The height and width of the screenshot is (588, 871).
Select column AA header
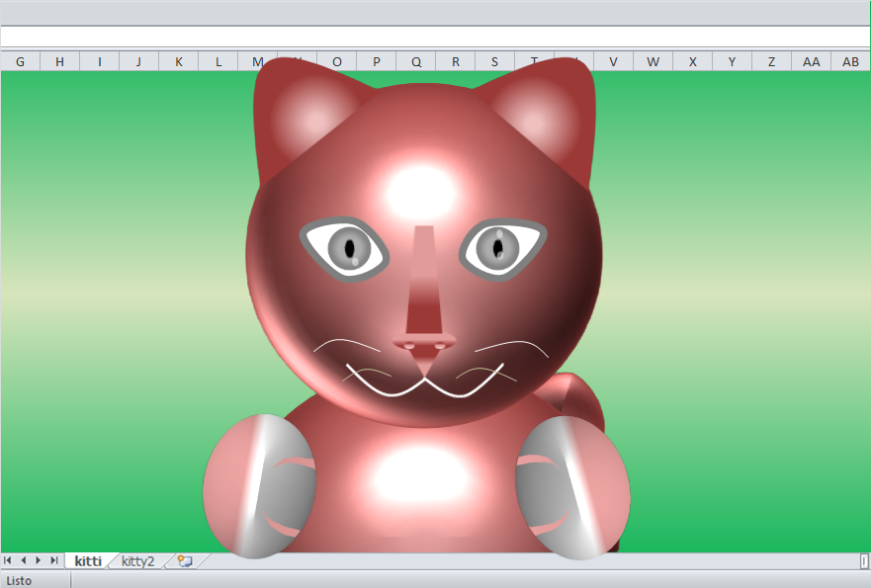coord(811,61)
